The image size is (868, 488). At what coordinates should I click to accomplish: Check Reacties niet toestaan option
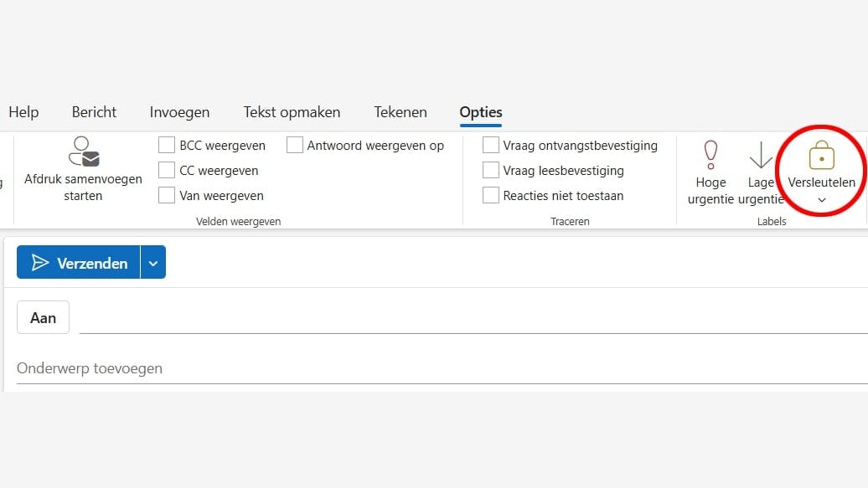tap(491, 196)
